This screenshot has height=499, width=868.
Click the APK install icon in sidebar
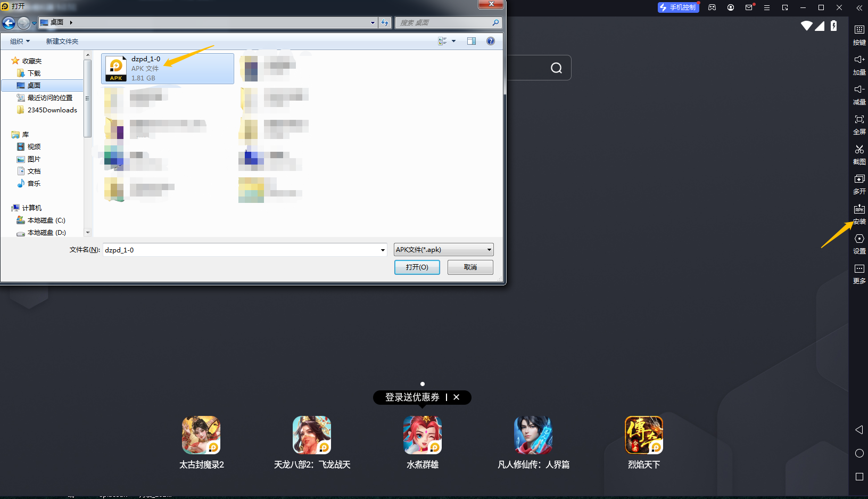(x=859, y=210)
